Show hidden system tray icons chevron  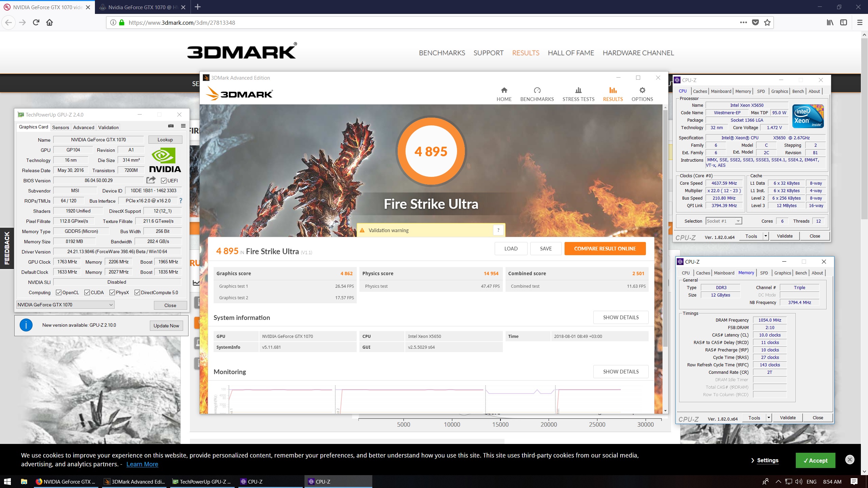778,482
